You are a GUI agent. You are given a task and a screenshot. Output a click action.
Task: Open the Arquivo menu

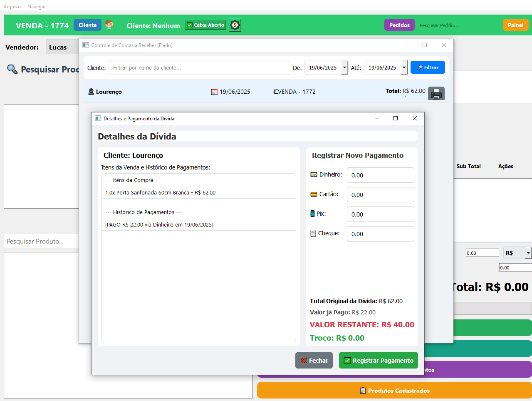pos(12,7)
